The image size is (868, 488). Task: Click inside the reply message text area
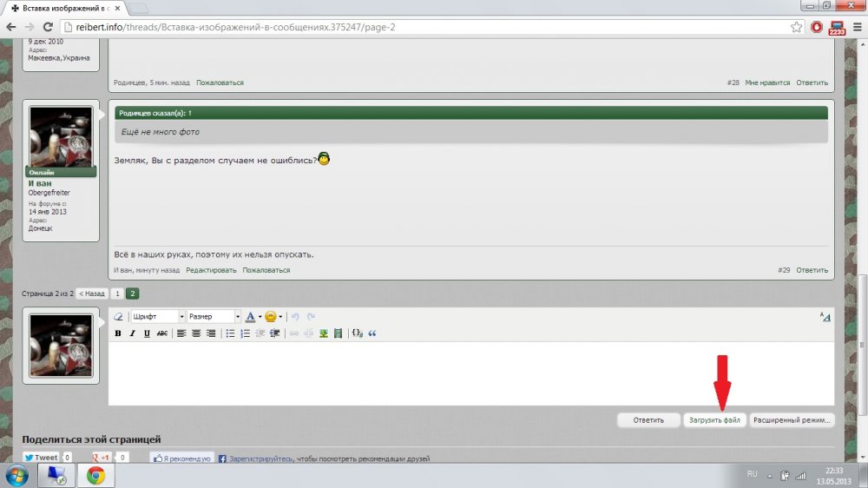(471, 373)
